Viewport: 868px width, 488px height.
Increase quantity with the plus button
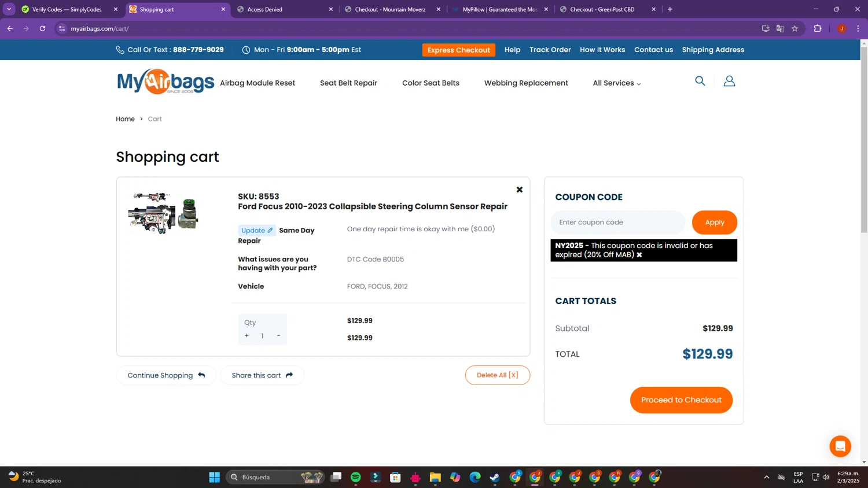pos(247,336)
